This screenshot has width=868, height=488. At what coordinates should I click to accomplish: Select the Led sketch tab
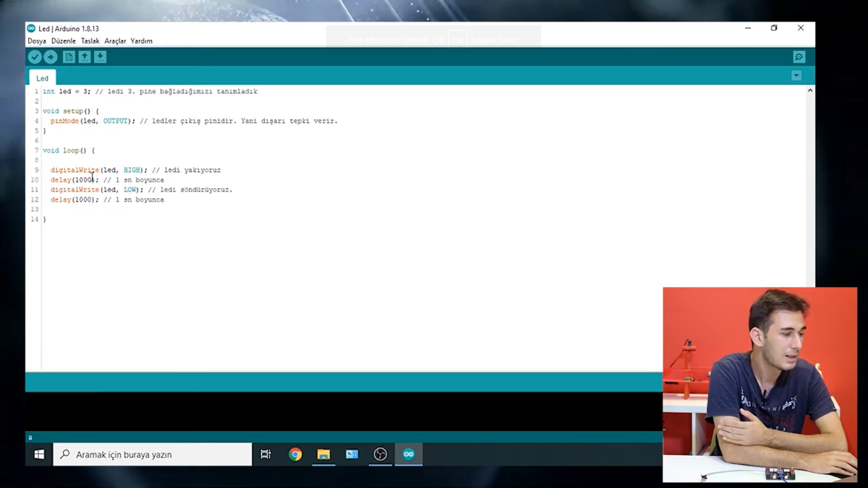[x=43, y=78]
